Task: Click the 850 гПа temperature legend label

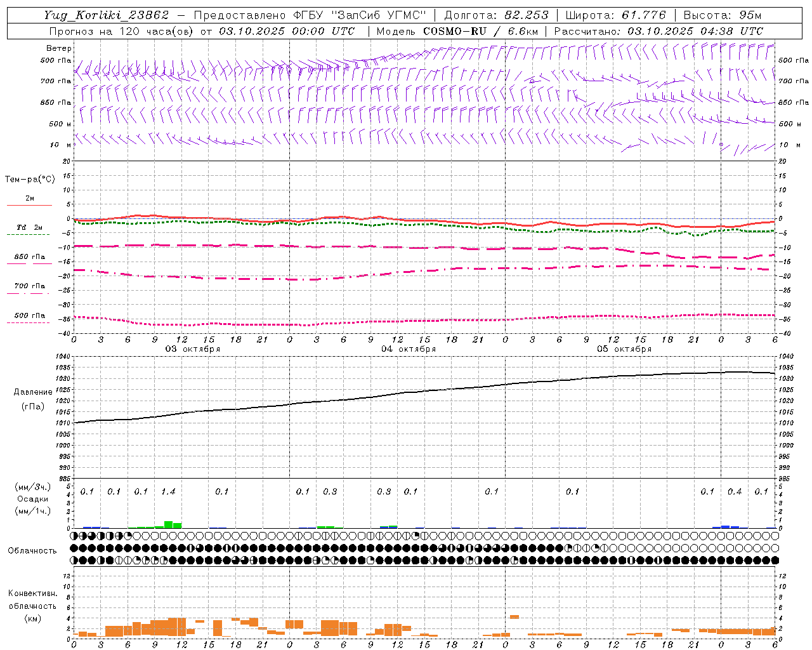Action: 30,257
